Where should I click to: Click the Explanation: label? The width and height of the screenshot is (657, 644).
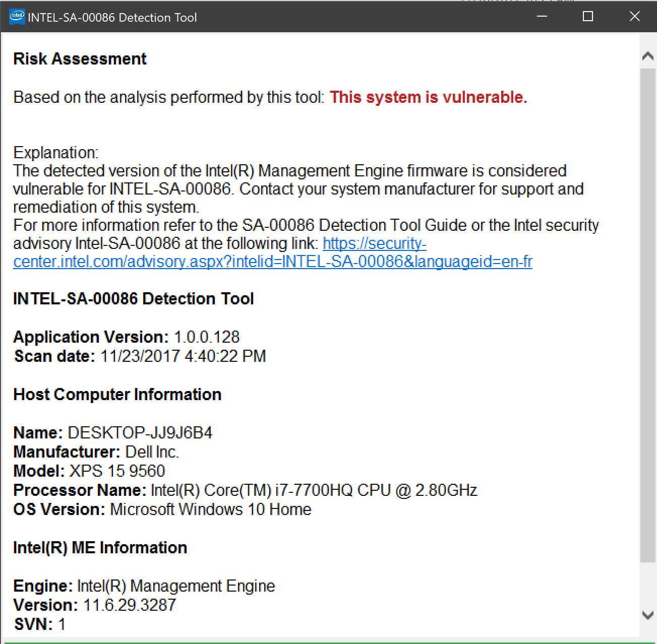[x=56, y=153]
